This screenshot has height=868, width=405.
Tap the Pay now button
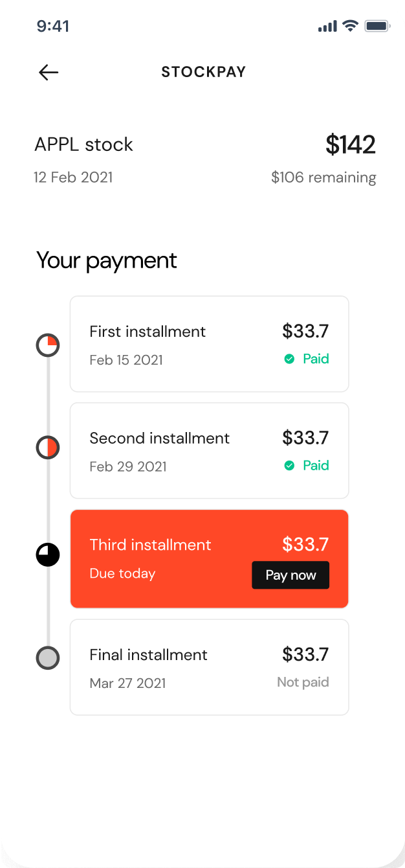(x=290, y=575)
